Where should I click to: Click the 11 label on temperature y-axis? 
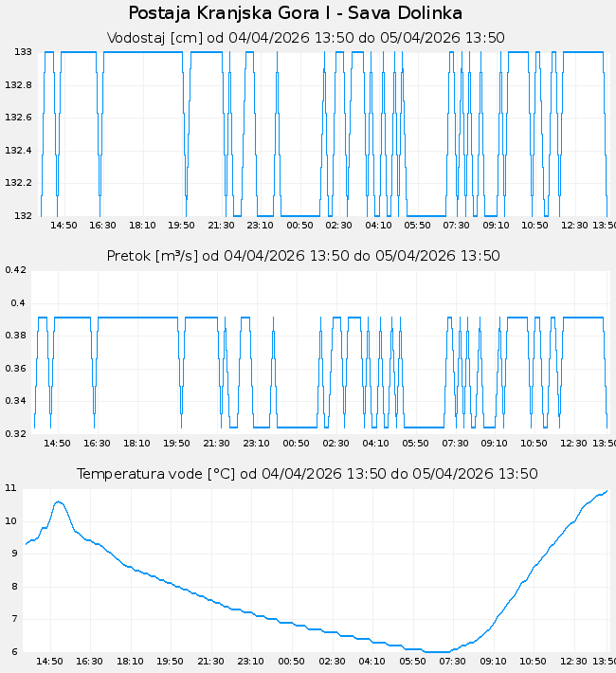coord(11,488)
